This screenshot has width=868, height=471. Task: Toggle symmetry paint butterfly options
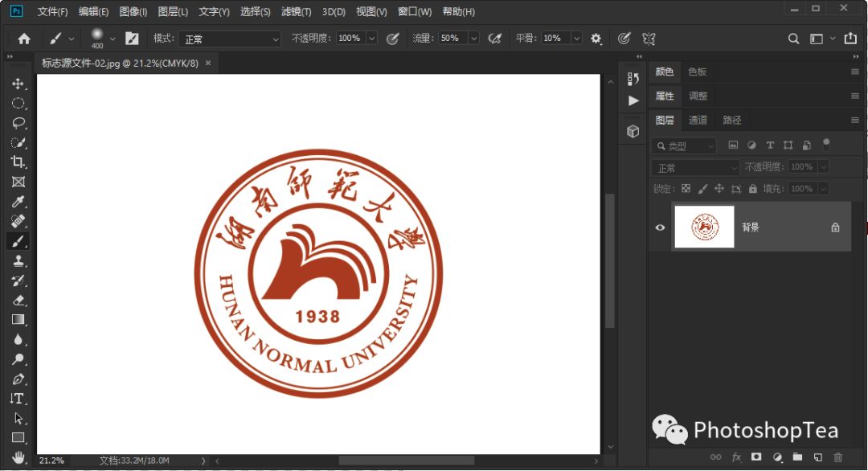pos(649,39)
